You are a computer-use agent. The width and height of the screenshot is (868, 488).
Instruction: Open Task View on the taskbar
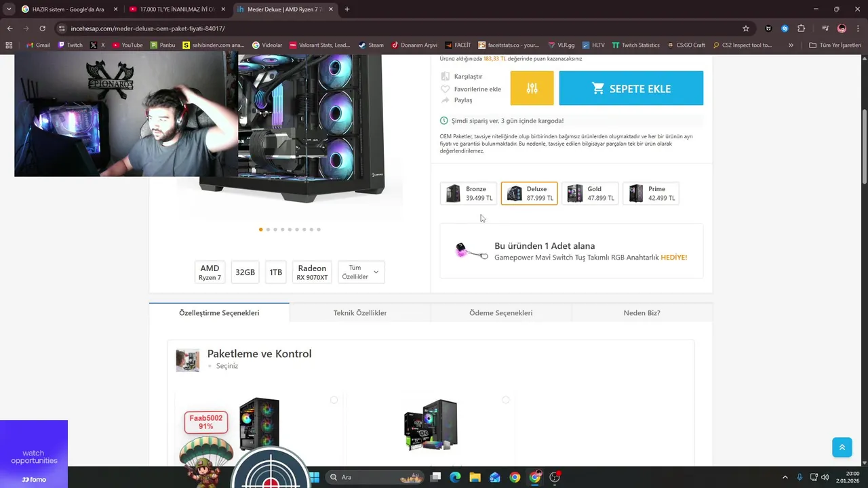tap(435, 477)
